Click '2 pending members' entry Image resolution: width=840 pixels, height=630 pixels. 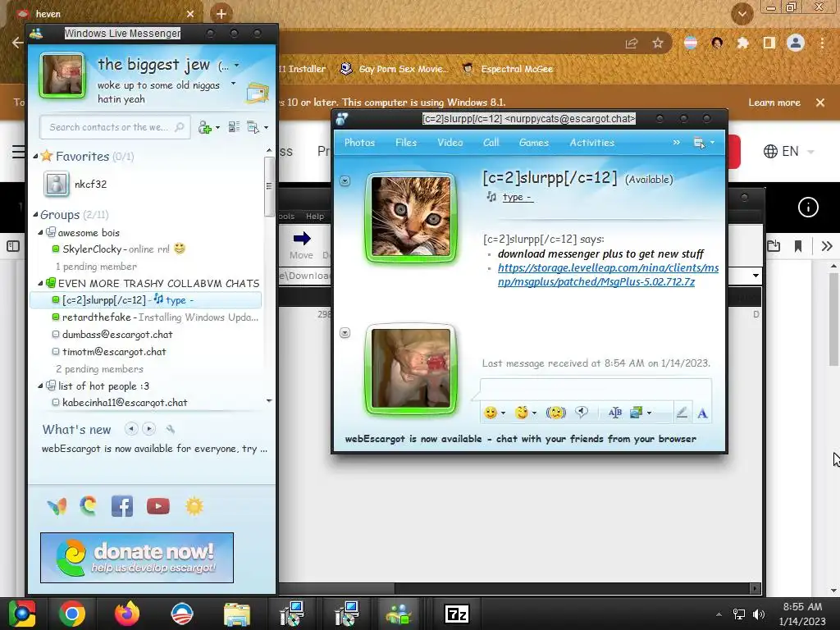coord(99,369)
